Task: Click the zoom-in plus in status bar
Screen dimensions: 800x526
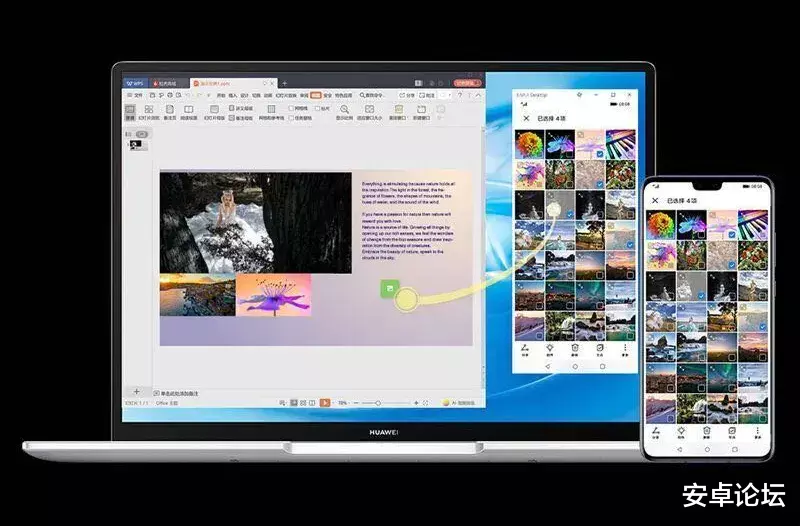Action: (416, 403)
